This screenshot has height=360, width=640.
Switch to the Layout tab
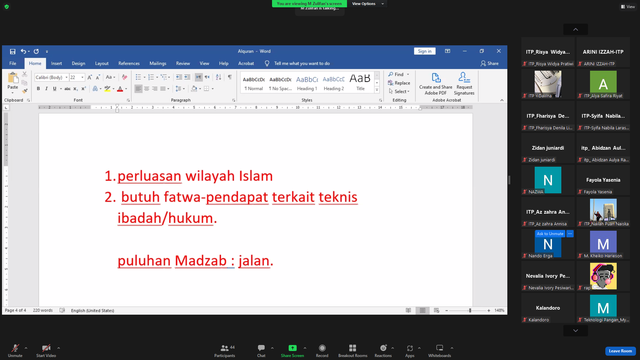click(102, 64)
